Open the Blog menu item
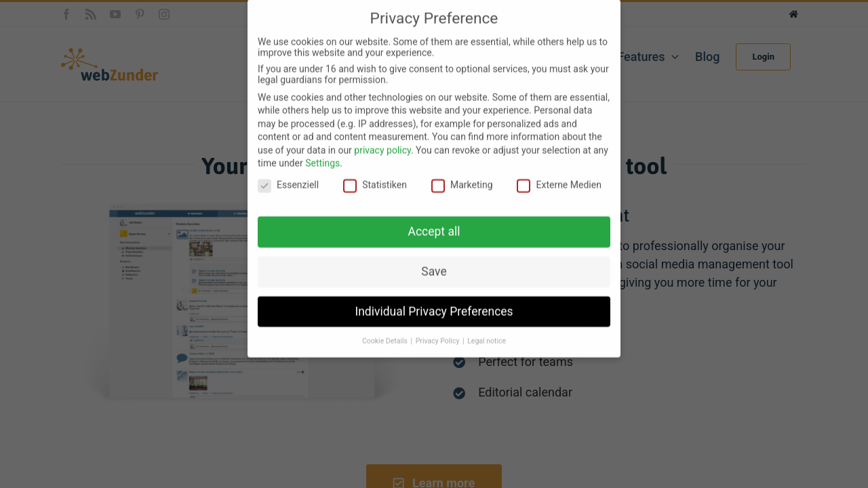This screenshot has width=868, height=488. [x=707, y=57]
